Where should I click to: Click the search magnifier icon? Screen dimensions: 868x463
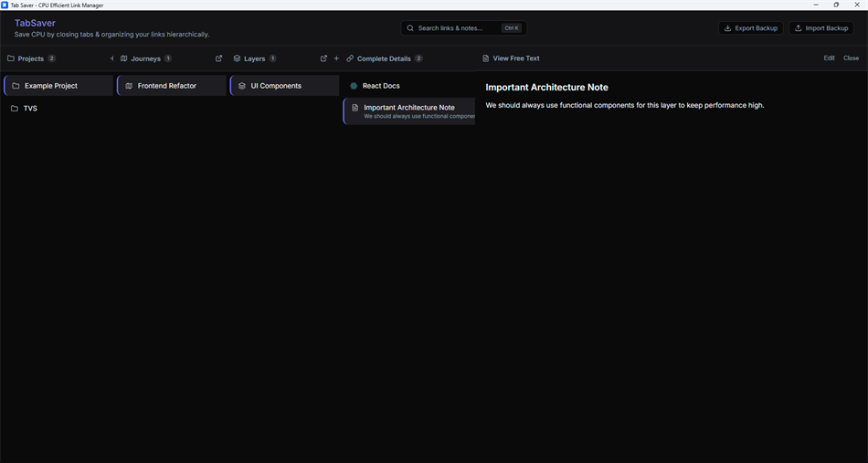[410, 27]
